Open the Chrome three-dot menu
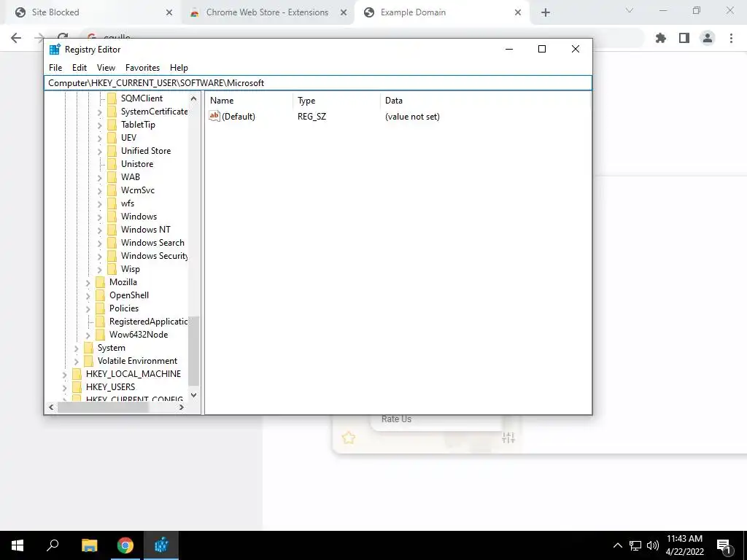 (731, 38)
